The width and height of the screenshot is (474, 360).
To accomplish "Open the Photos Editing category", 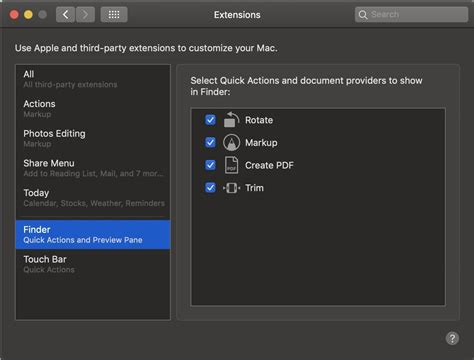I will click(93, 138).
